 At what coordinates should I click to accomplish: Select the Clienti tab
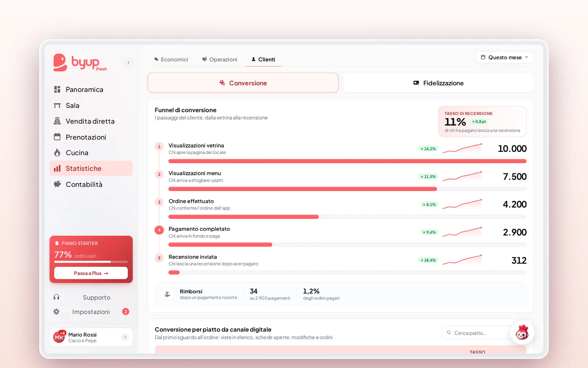(x=263, y=59)
